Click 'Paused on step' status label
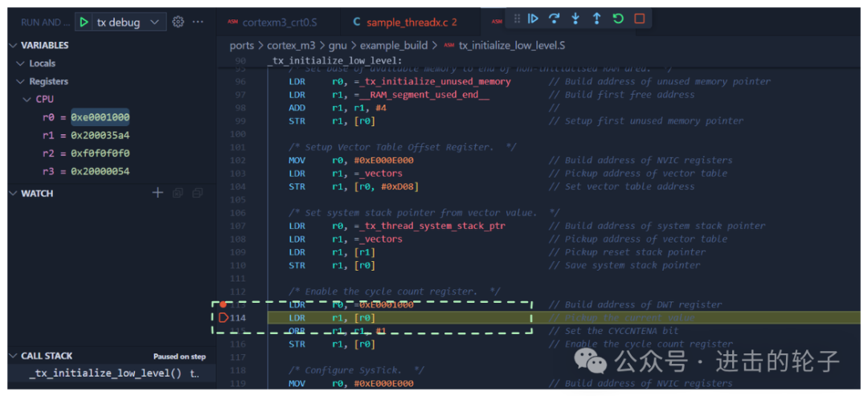 pyautogui.click(x=179, y=356)
